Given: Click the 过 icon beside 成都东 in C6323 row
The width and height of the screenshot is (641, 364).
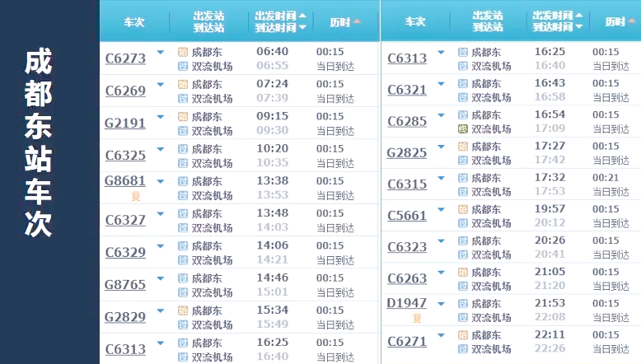Looking at the screenshot, I should [463, 241].
